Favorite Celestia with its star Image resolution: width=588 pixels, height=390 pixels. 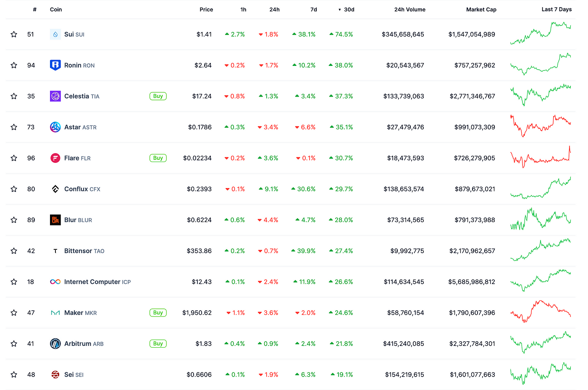point(14,96)
